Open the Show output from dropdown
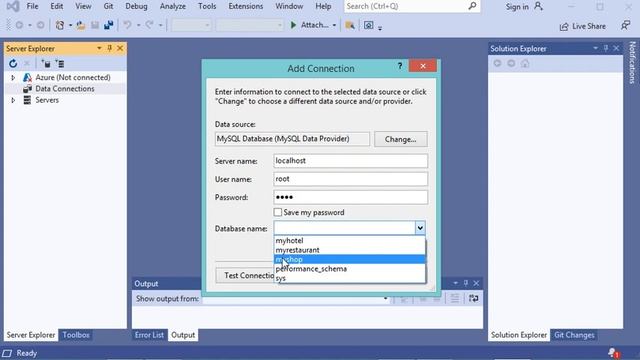This screenshot has width=640, height=360. pyautogui.click(x=385, y=299)
